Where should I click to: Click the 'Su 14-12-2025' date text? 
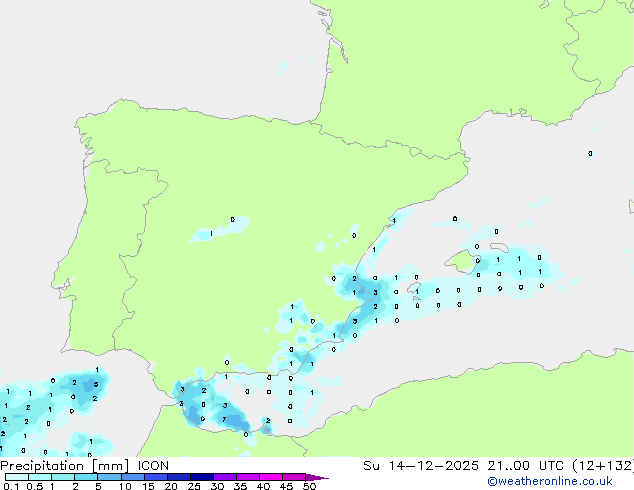[x=421, y=466]
